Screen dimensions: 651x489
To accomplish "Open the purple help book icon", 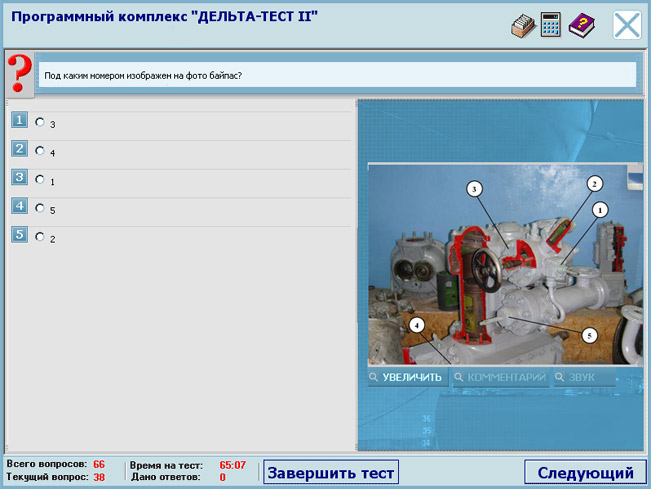I will [582, 26].
